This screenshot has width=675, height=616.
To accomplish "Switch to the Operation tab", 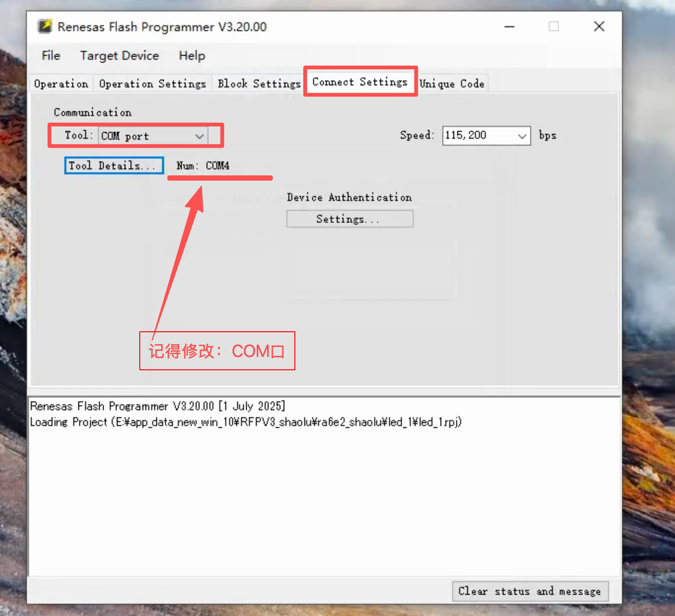I will point(61,84).
